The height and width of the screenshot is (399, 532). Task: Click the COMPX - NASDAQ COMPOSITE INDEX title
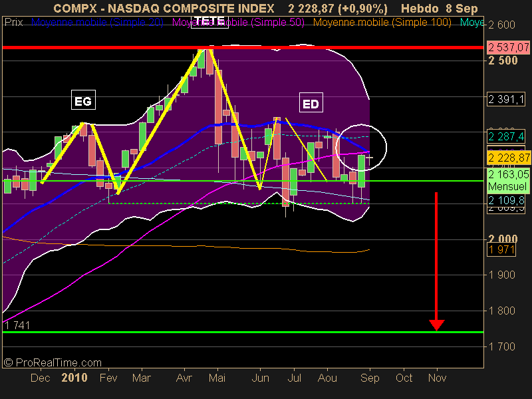pos(164,9)
